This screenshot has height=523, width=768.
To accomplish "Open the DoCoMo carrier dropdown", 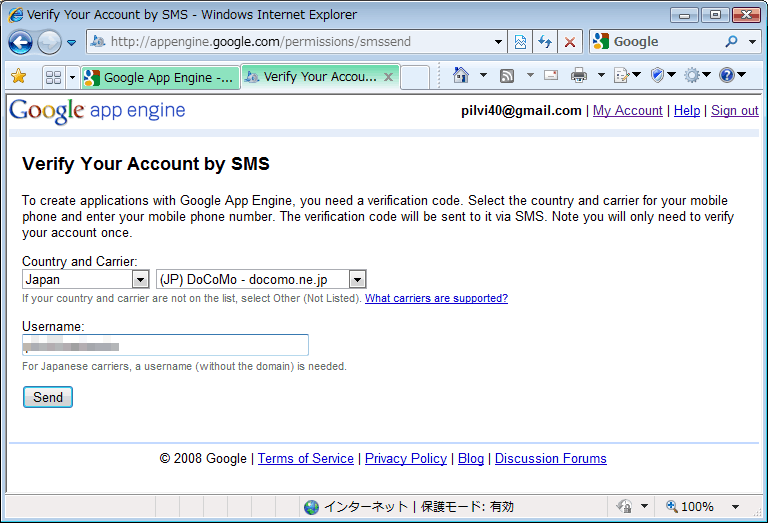I will click(261, 279).
